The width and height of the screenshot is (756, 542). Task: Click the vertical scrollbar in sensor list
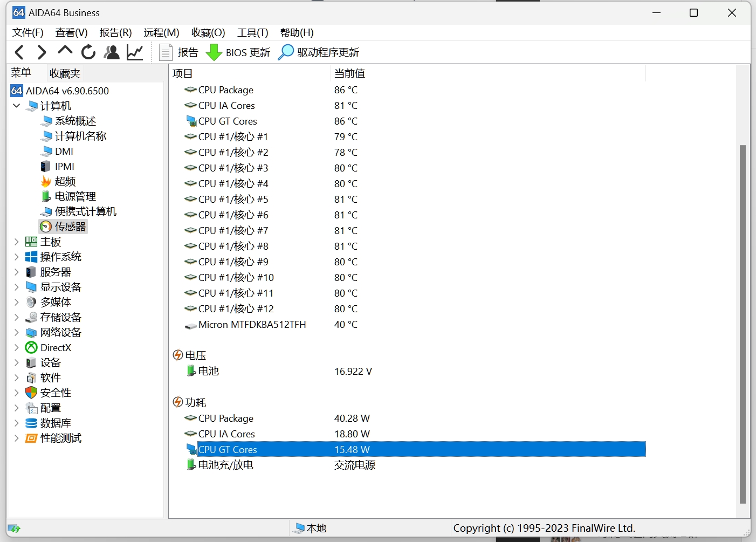743,324
